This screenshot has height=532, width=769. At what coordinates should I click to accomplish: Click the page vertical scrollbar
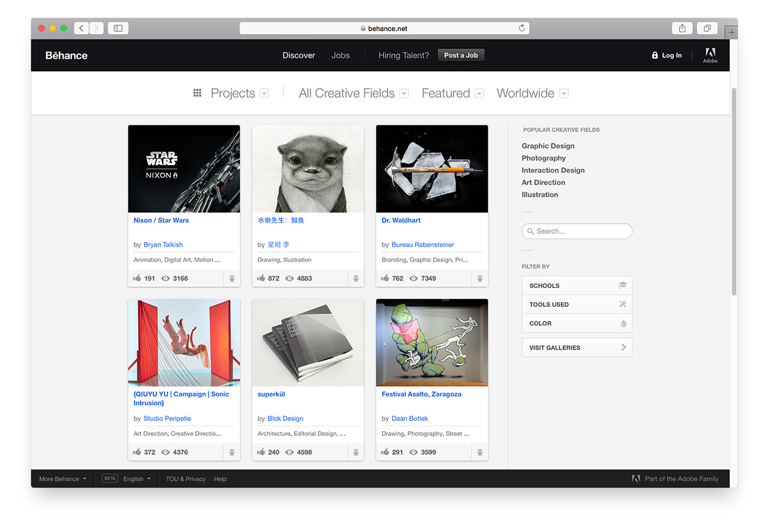[734, 191]
